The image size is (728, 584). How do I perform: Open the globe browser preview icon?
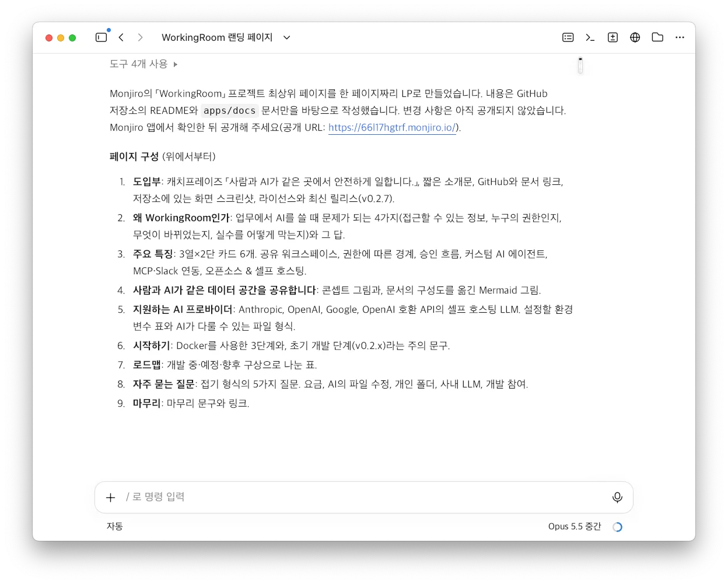(x=635, y=37)
